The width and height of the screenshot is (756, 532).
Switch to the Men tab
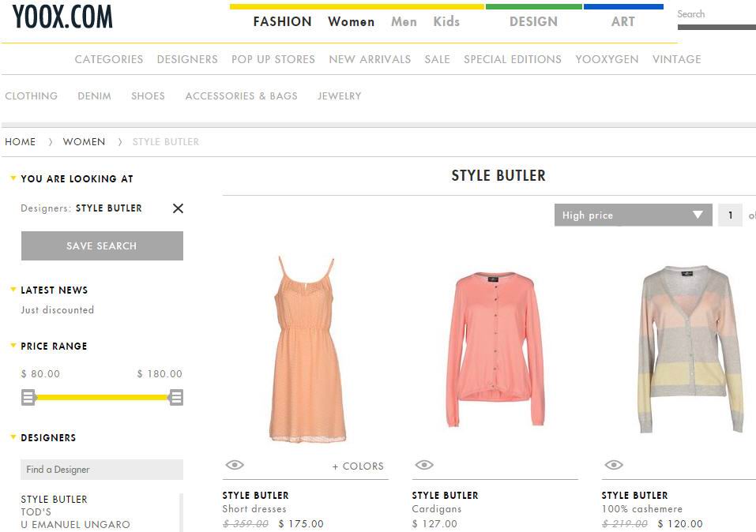coord(404,21)
